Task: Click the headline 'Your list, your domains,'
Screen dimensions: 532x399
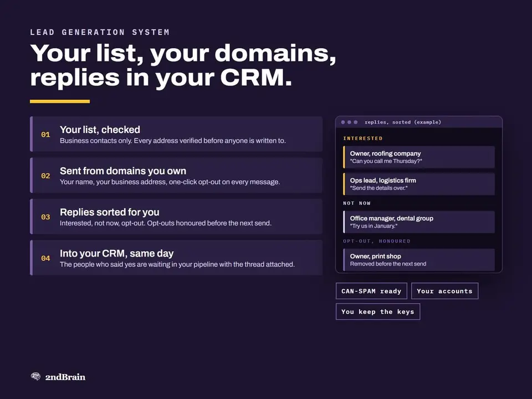Action: point(183,54)
